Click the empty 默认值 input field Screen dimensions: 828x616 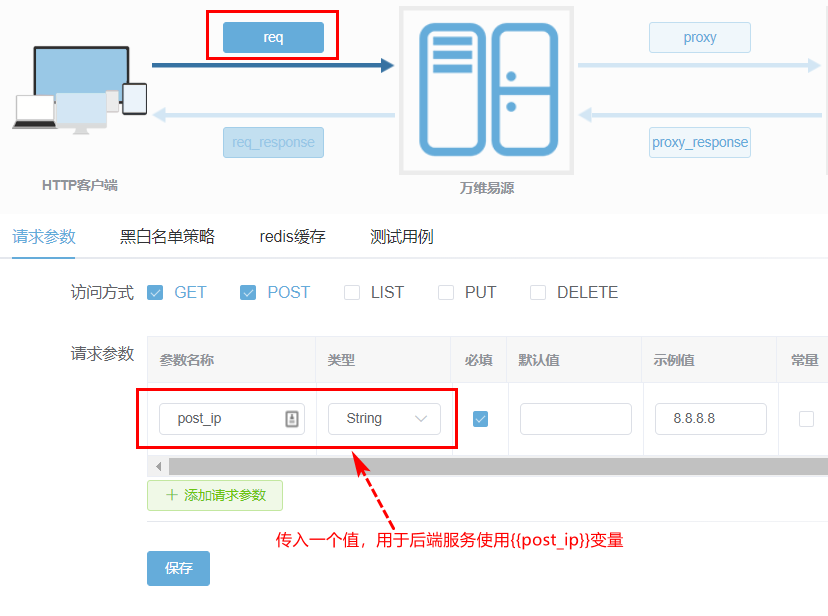(x=576, y=419)
